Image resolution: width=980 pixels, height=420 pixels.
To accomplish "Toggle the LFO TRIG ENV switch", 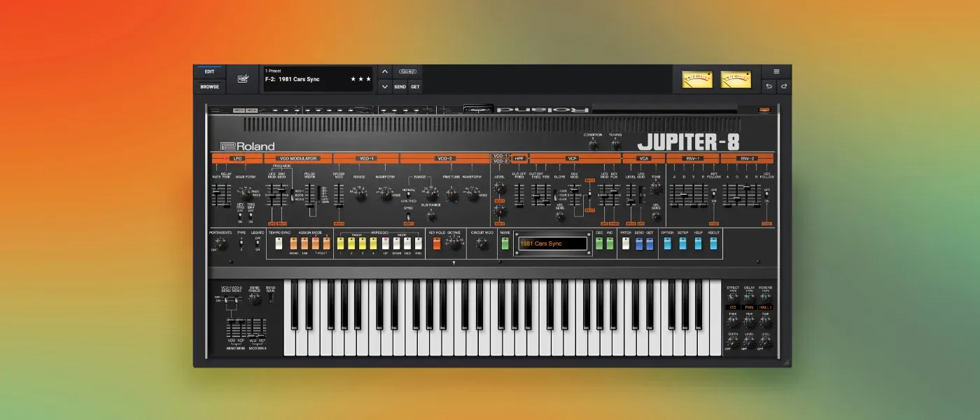I will coord(251,216).
